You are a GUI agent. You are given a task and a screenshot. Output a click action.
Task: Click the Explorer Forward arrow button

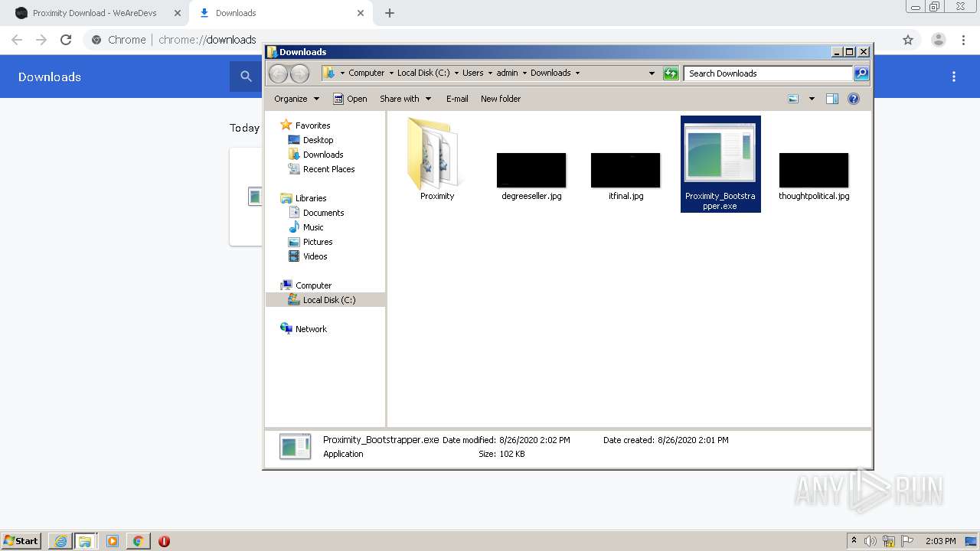pos(299,73)
